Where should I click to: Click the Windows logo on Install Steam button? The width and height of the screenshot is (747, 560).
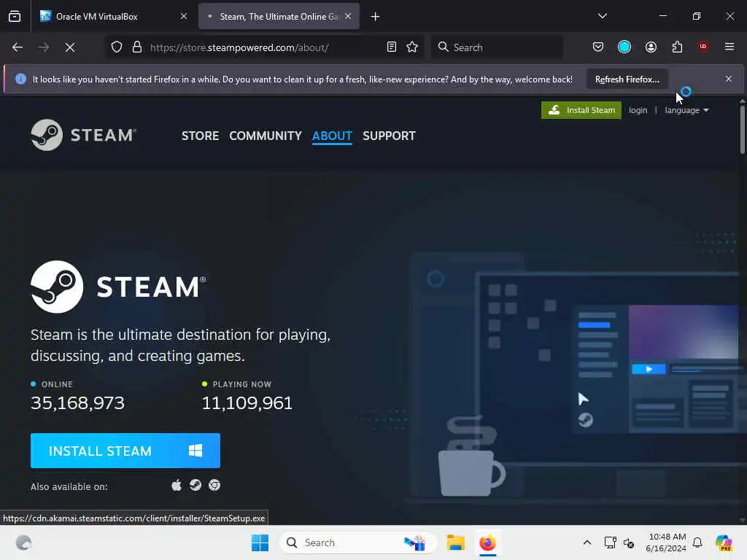click(x=196, y=451)
